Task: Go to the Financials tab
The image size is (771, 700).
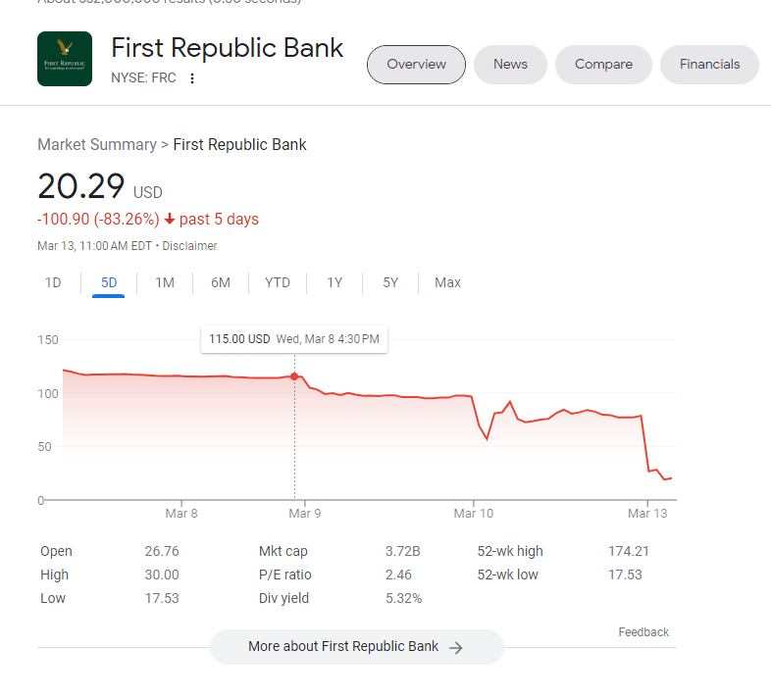Action: 709,65
